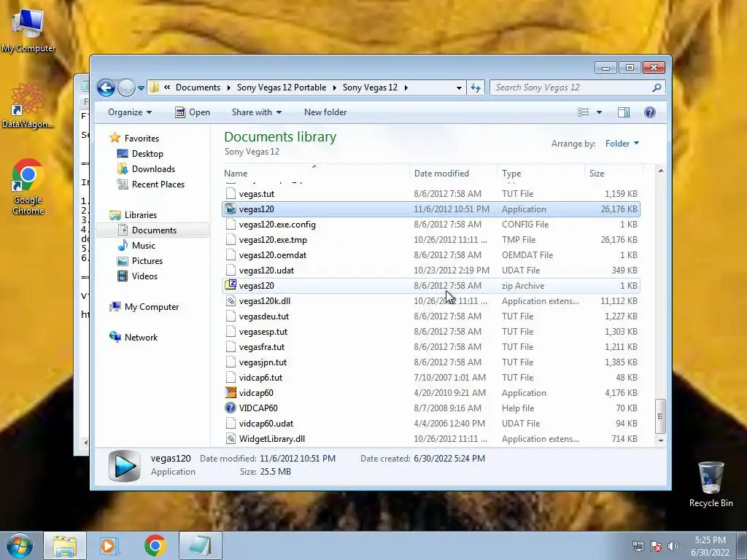Select vegas120k.dll file icon
Image resolution: width=747 pixels, height=560 pixels.
[x=231, y=301]
